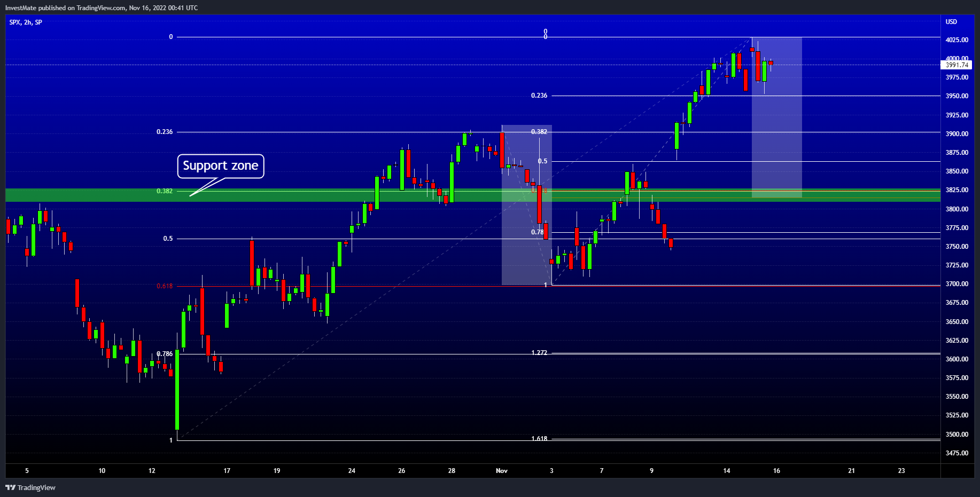
Task: Click 3575.00 on the price axis
Action: pyautogui.click(x=956, y=378)
